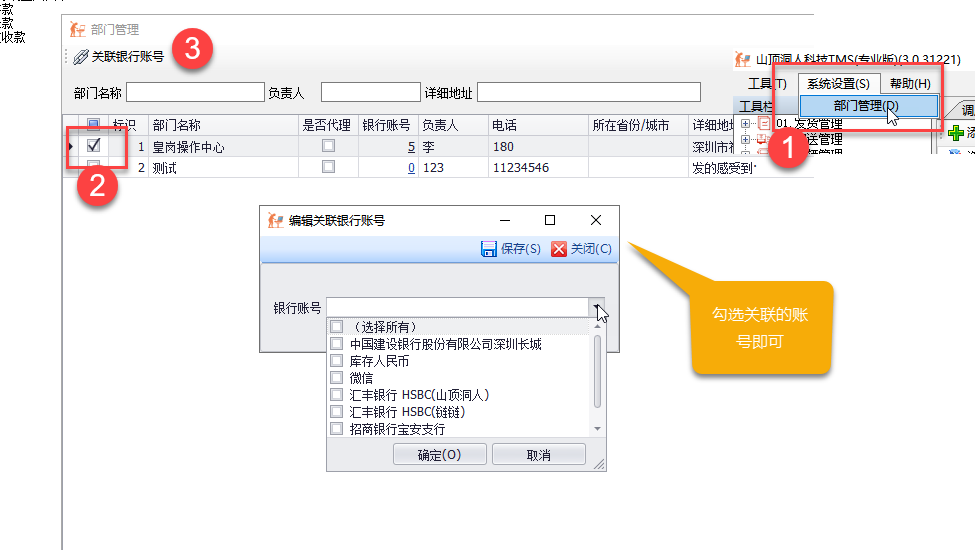The height and width of the screenshot is (550, 975).
Task: Click the 保存(S) floppy disk icon
Action: [x=489, y=249]
